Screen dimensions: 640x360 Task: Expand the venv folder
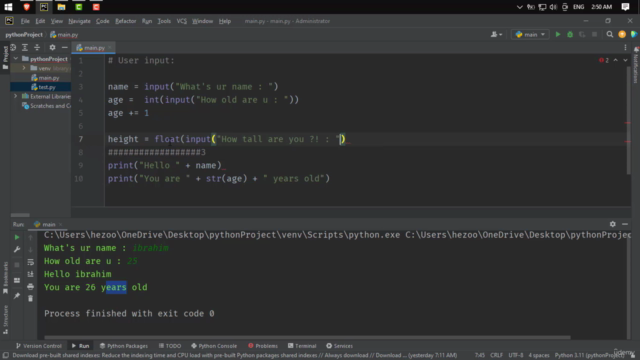pyautogui.click(x=24, y=68)
